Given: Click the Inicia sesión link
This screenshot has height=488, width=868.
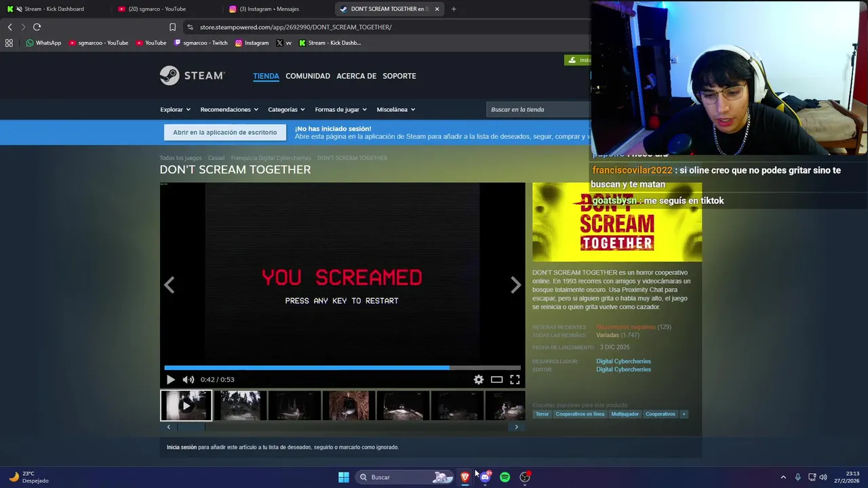Looking at the screenshot, I should (182, 447).
